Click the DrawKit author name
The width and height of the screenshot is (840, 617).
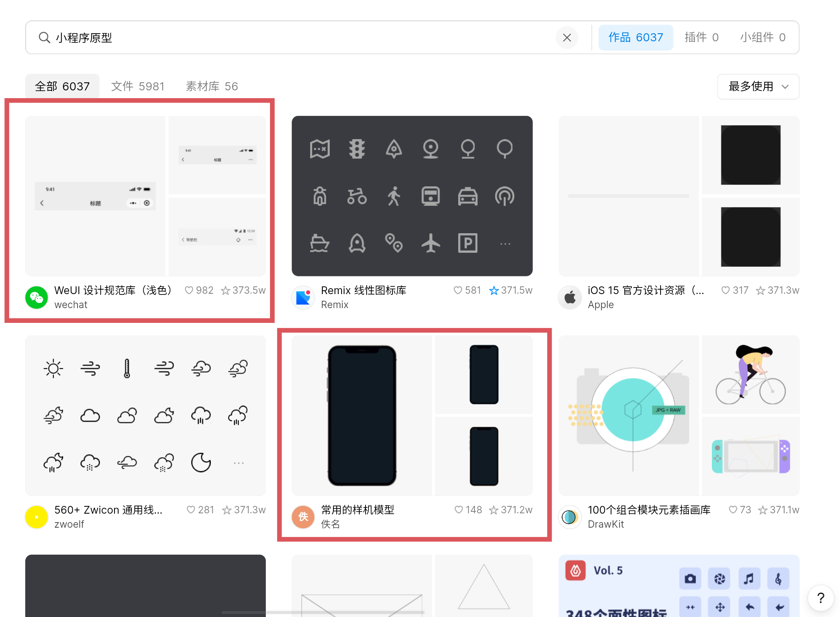(x=606, y=524)
